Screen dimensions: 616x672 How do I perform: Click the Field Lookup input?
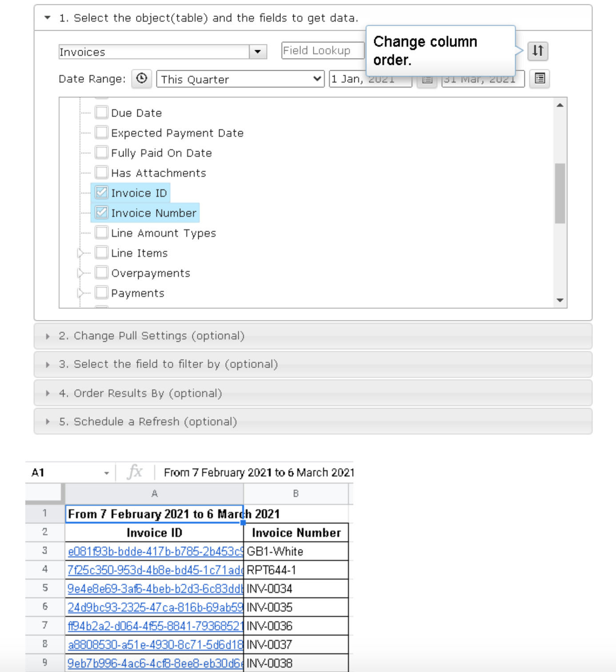323,51
